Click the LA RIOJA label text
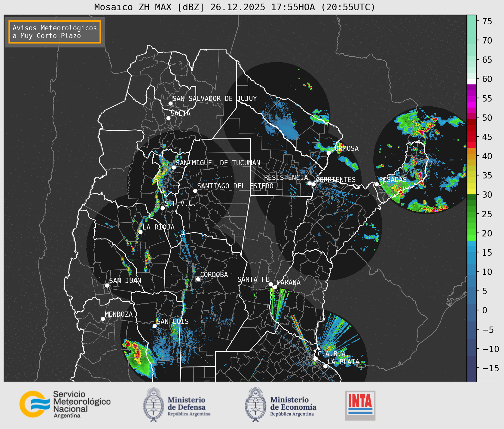504x429 pixels. tap(158, 227)
